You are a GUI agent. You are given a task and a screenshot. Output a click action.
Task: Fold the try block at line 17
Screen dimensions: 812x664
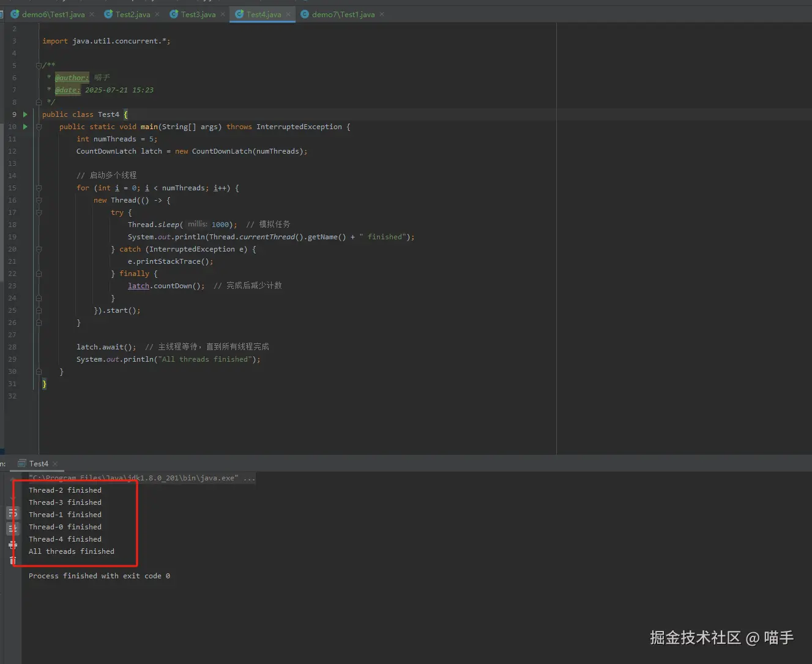click(39, 212)
